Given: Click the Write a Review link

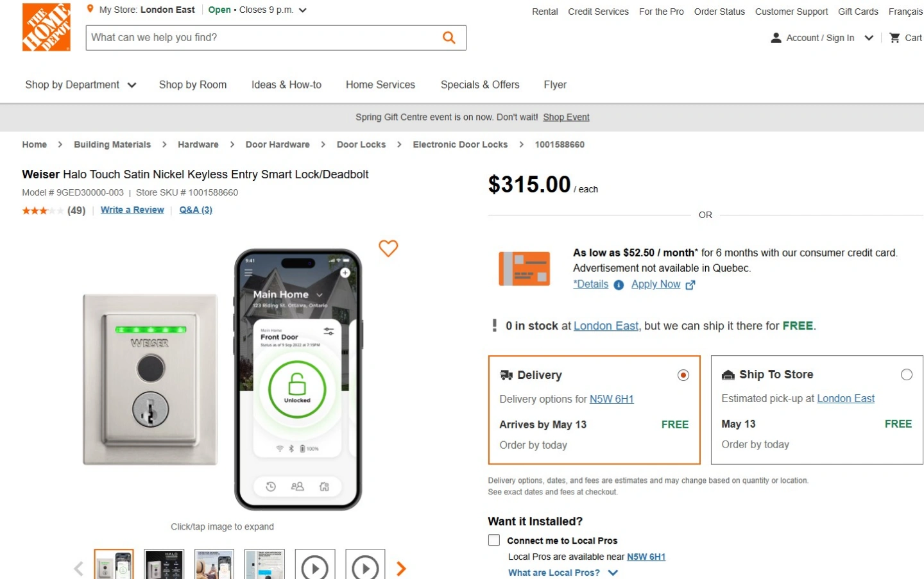Looking at the screenshot, I should 132,210.
